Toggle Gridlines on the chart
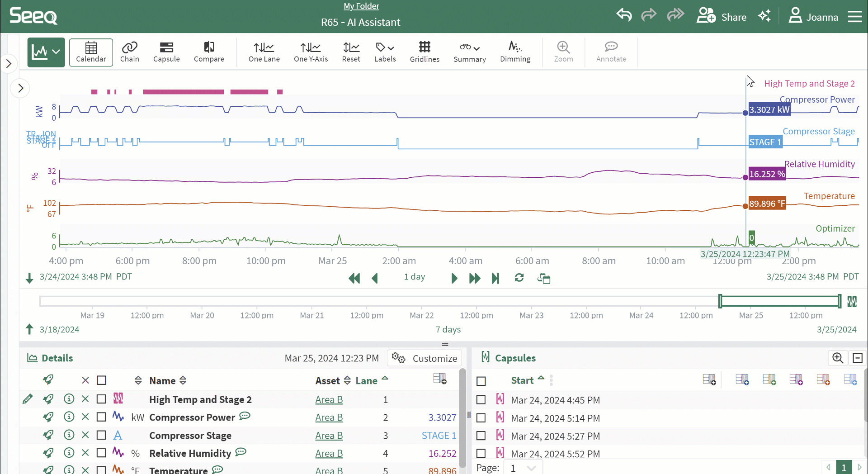The height and width of the screenshot is (474, 868). point(424,52)
